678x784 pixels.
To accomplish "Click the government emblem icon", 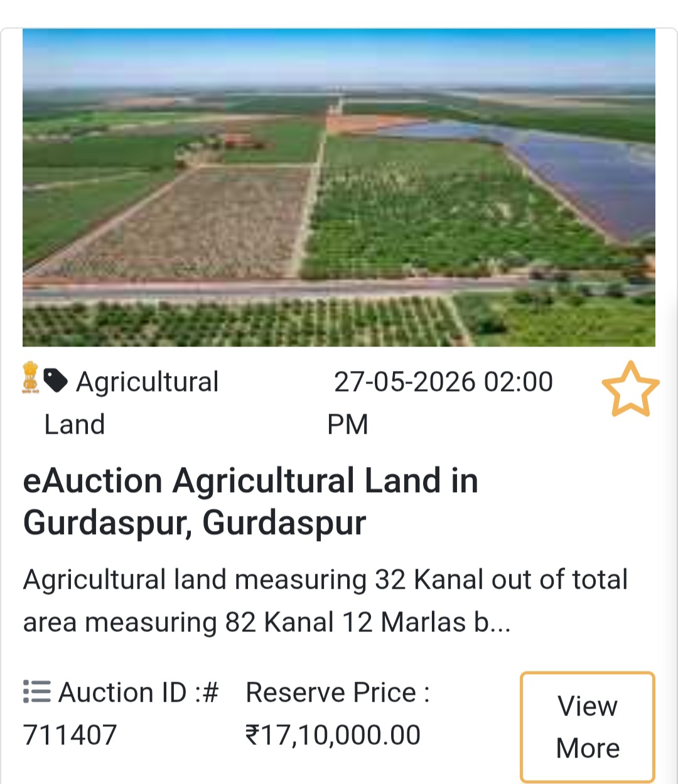I will (x=30, y=378).
